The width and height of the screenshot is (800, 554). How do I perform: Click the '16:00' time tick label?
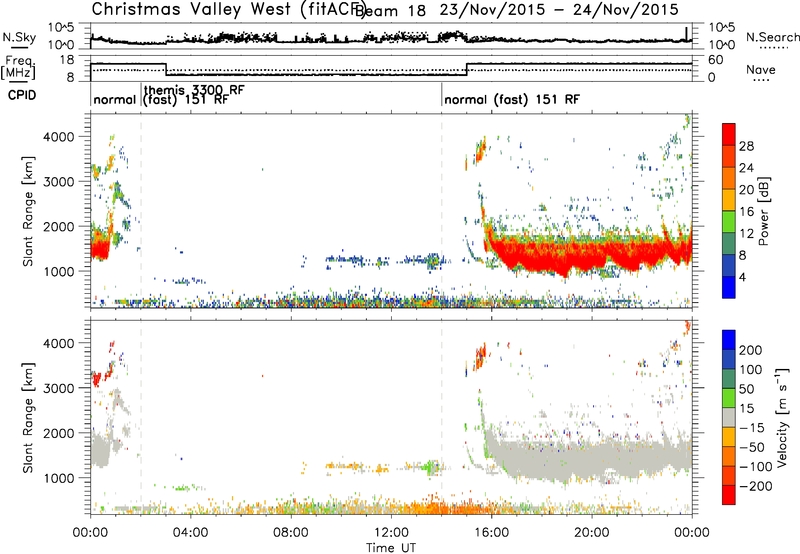[491, 533]
